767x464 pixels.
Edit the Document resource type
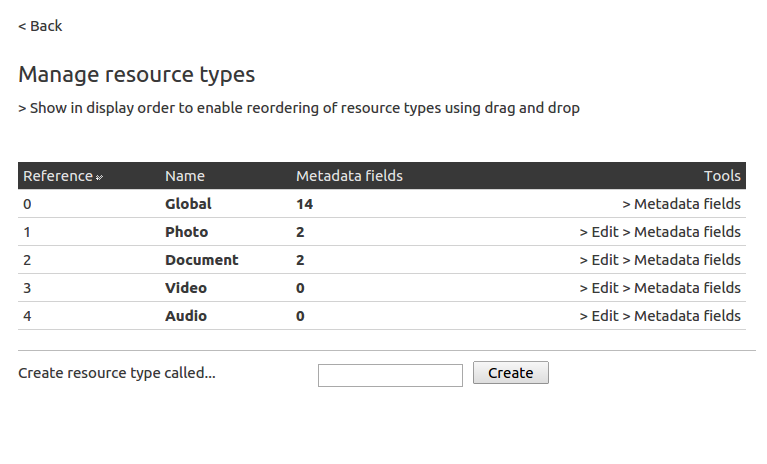(x=599, y=260)
